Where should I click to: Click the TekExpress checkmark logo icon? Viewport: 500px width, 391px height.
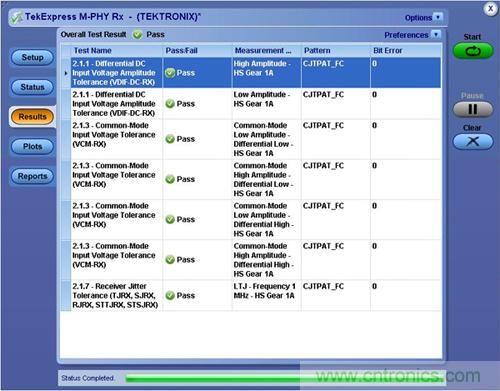(16, 17)
